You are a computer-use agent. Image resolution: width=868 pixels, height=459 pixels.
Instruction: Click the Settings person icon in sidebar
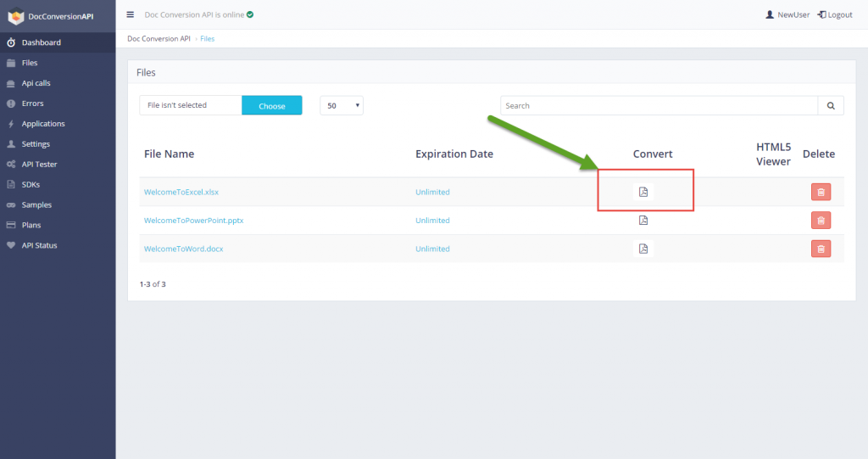tap(11, 144)
